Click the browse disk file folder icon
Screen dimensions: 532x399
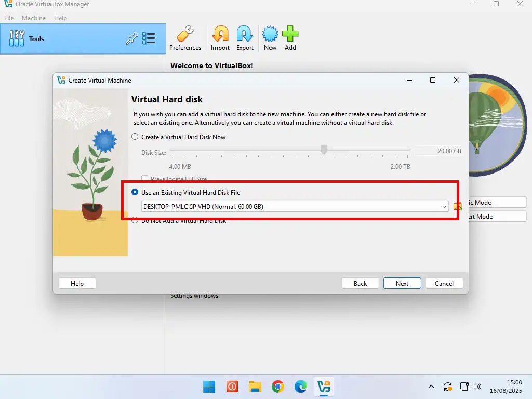coord(457,207)
